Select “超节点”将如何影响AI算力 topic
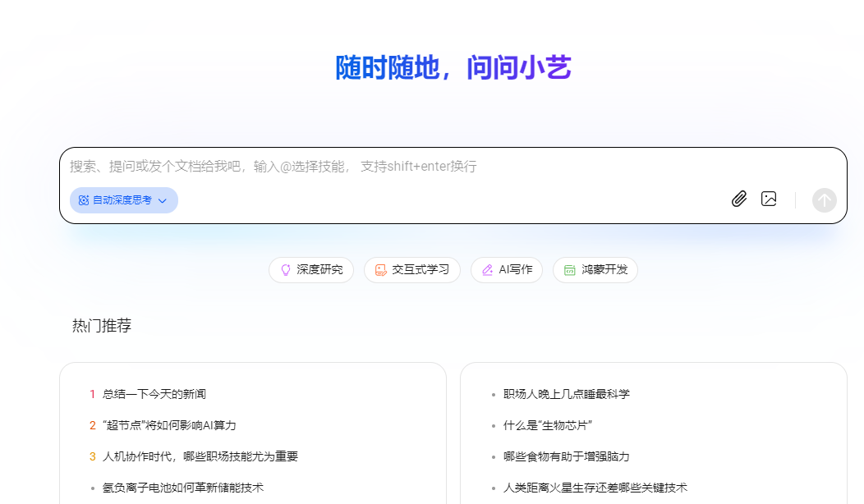The height and width of the screenshot is (504, 864). tap(169, 425)
